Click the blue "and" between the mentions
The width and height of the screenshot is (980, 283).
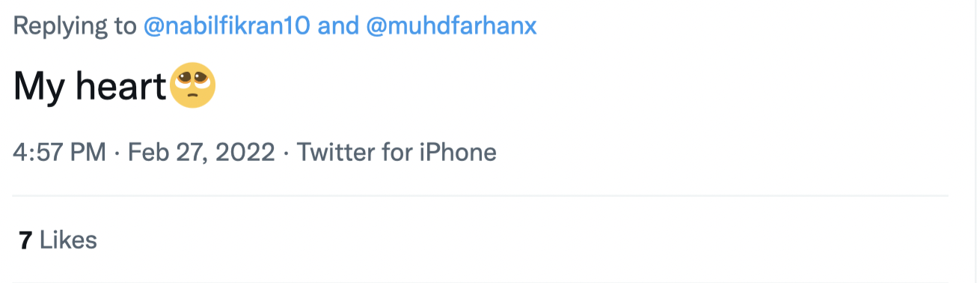tap(338, 26)
